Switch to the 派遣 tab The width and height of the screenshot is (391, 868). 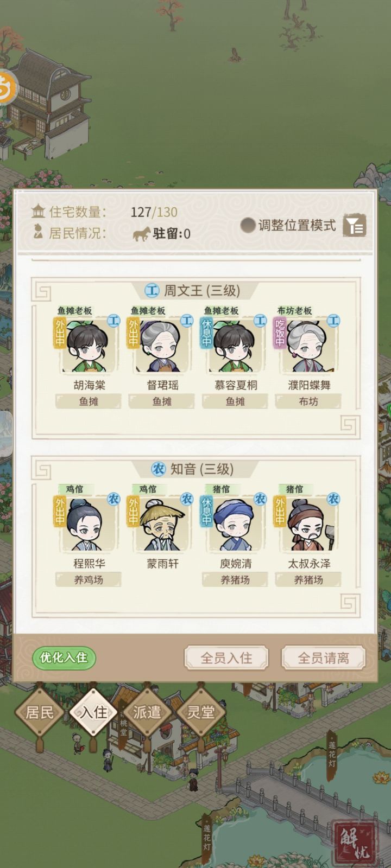coord(147,712)
